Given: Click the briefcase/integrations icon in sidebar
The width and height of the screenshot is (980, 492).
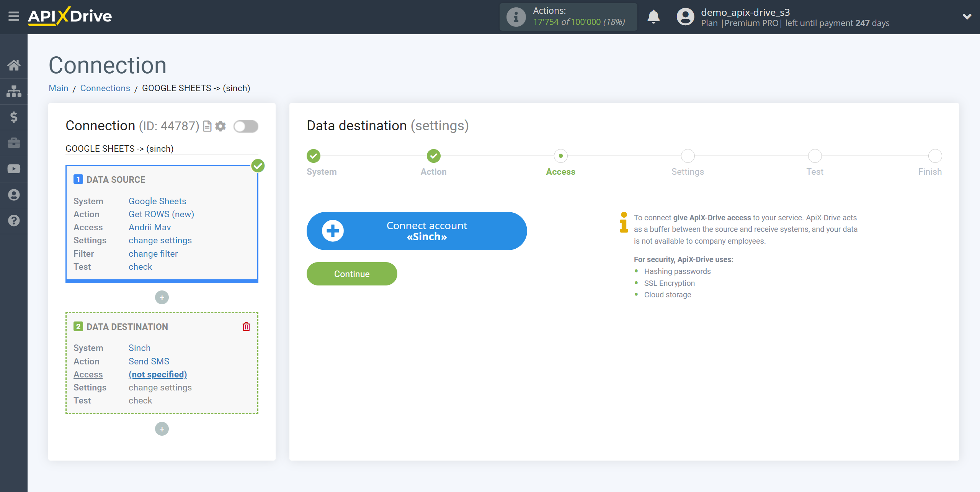Looking at the screenshot, I should (x=14, y=143).
